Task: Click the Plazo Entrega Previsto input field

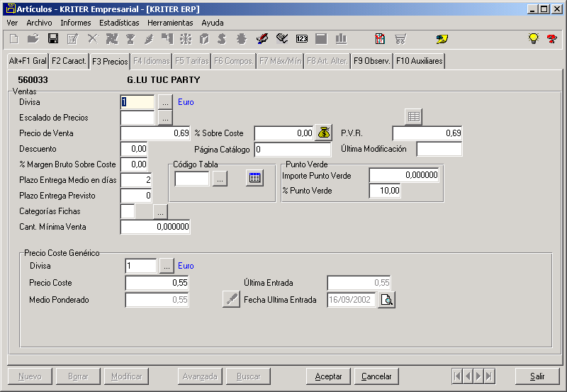Action: coord(136,196)
